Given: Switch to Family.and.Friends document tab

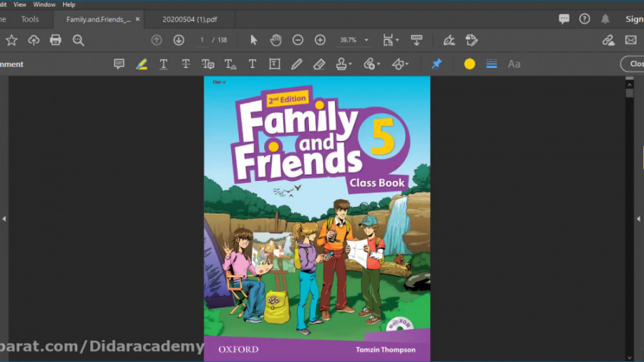Looking at the screenshot, I should 99,19.
